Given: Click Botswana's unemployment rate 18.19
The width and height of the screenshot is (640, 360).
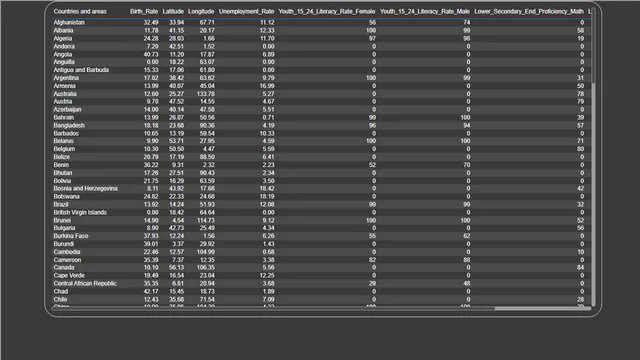Looking at the screenshot, I should pyautogui.click(x=267, y=197).
